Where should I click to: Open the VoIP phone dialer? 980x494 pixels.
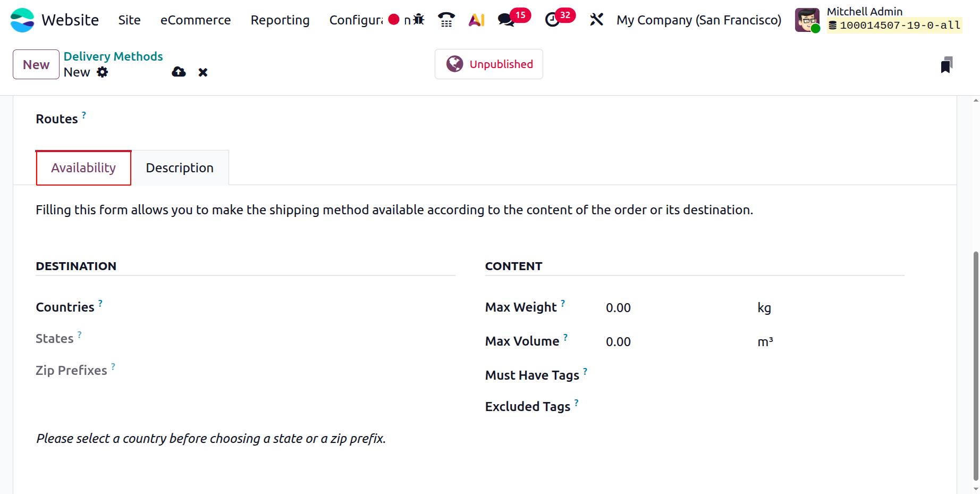coord(446,20)
